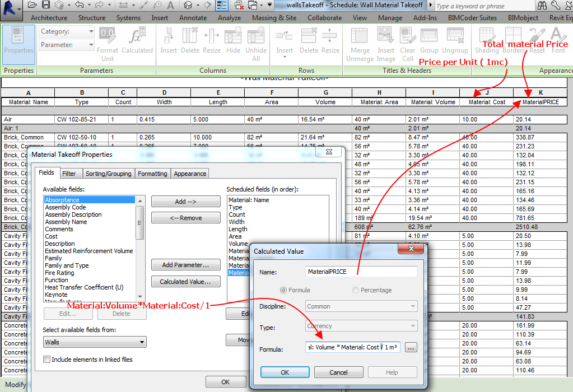Expand the 3D view dropdown arrow
573x392 pixels.
pyautogui.click(x=198, y=5)
